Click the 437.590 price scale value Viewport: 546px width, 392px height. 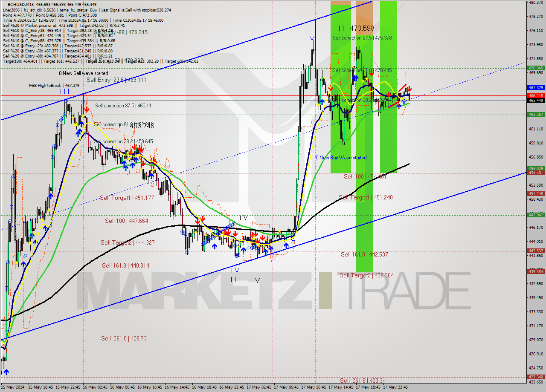(x=535, y=283)
